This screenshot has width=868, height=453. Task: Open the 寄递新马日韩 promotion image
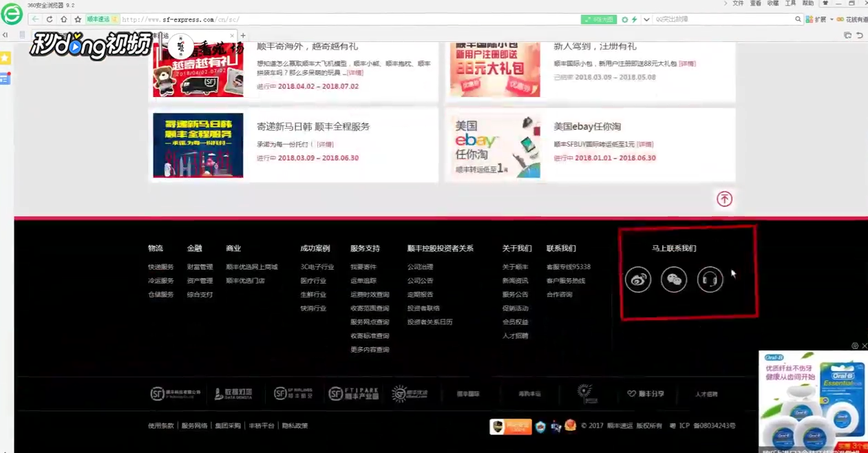[198, 145]
